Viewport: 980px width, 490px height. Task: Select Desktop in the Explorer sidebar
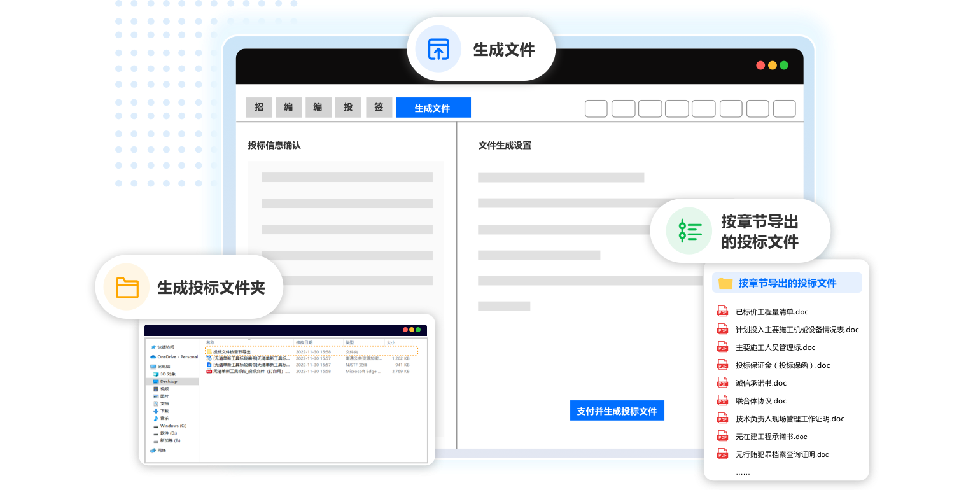tap(169, 381)
